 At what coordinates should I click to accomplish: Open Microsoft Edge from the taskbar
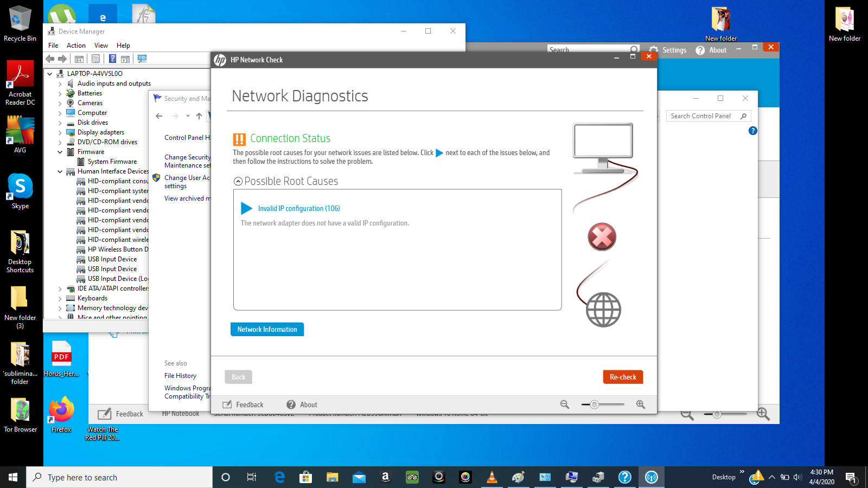279,477
